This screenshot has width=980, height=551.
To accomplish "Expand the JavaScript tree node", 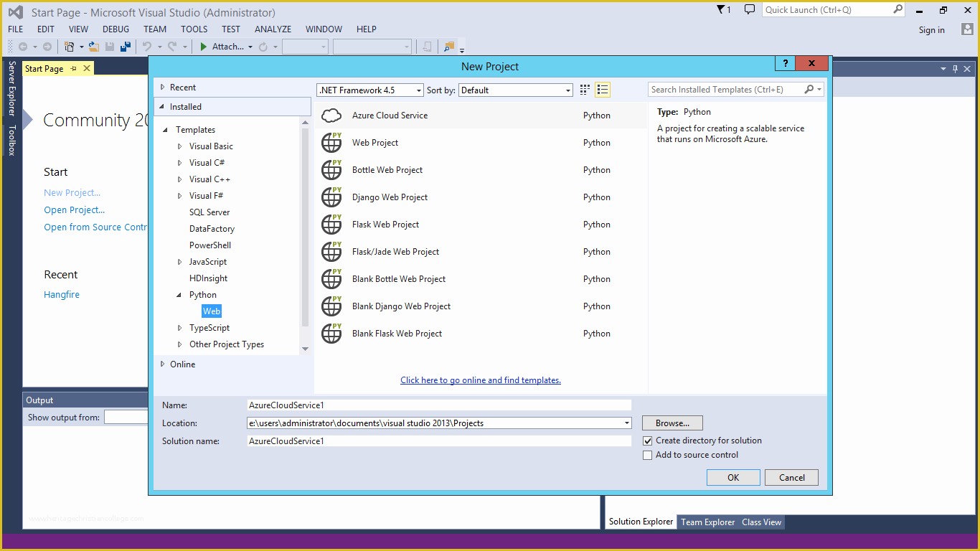I will 180,262.
